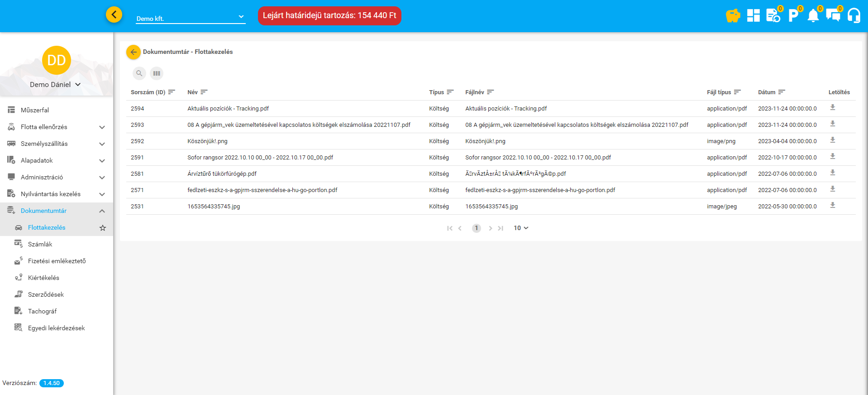Click the yellow back arrow beside title
Viewport: 868px width, 395px height.
pyautogui.click(x=134, y=52)
